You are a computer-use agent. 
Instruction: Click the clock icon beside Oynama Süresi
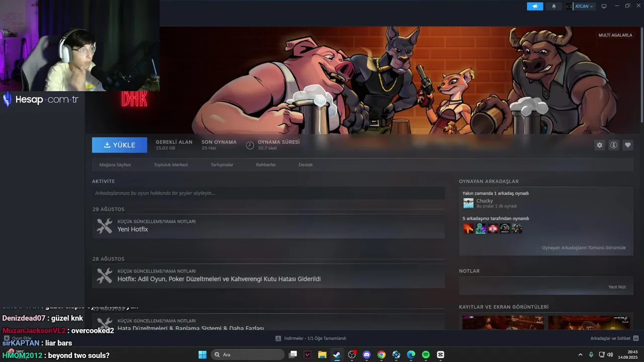tap(250, 145)
